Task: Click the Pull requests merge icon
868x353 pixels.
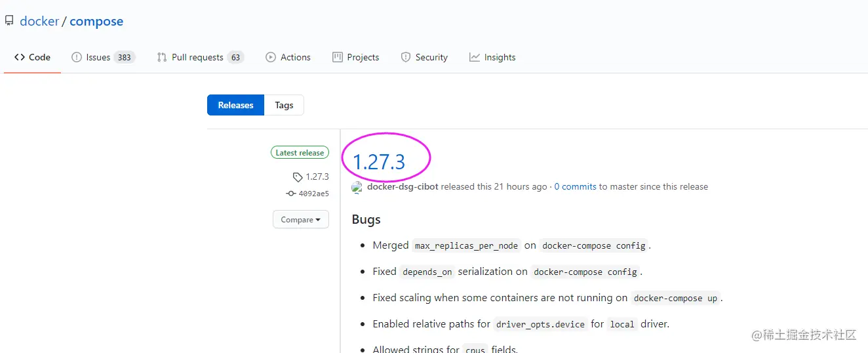Action: point(162,57)
